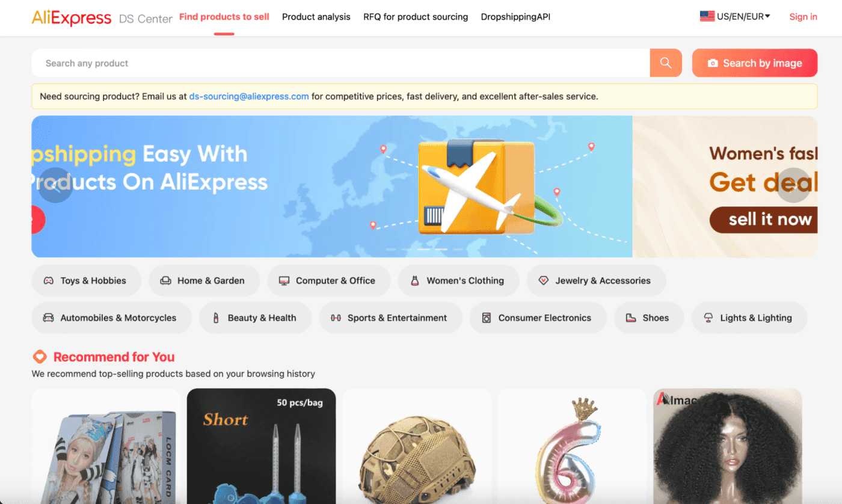Image resolution: width=842 pixels, height=504 pixels.
Task: Focus the Search any product field
Action: point(340,63)
